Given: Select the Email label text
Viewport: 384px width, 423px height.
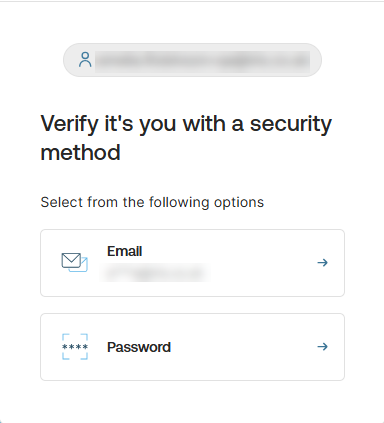Looking at the screenshot, I should [x=124, y=251].
